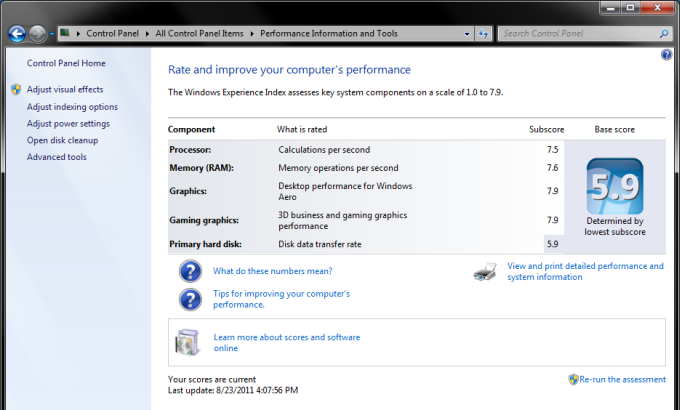Screen dimensions: 680x410
Task: Open recent pages dropdown beside Forward arrow
Action: click(x=51, y=34)
